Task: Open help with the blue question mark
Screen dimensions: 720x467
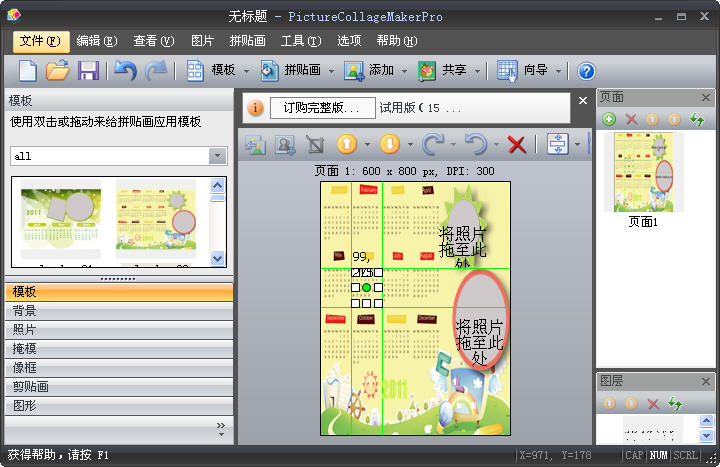Action: tap(586, 72)
